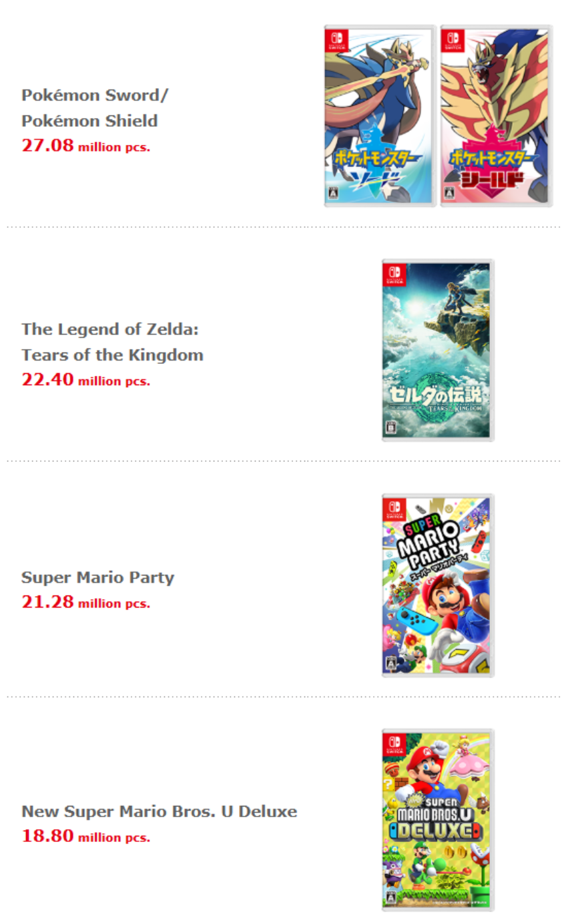The height and width of the screenshot is (924, 562).
Task: Select the New Super Mario Bros. U Deluxe box art
Action: (x=438, y=820)
